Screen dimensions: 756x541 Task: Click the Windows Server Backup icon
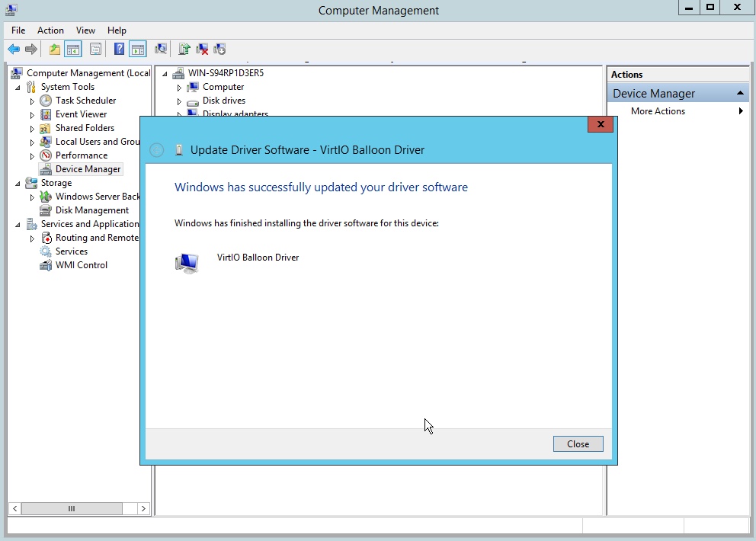[45, 197]
